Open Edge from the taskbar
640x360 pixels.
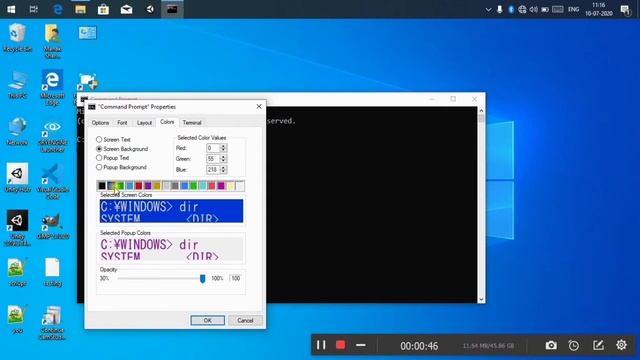pyautogui.click(x=58, y=9)
